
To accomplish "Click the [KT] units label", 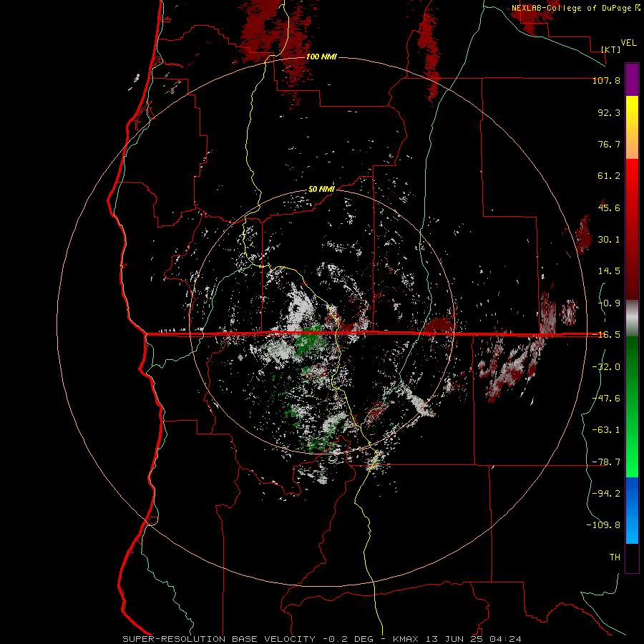I will [611, 49].
